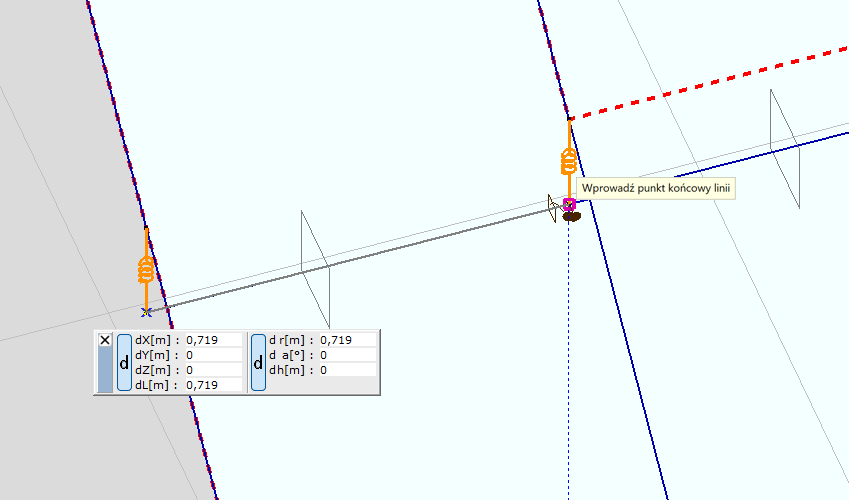Select the left orange spring support symbol
849x500 pixels.
click(146, 270)
